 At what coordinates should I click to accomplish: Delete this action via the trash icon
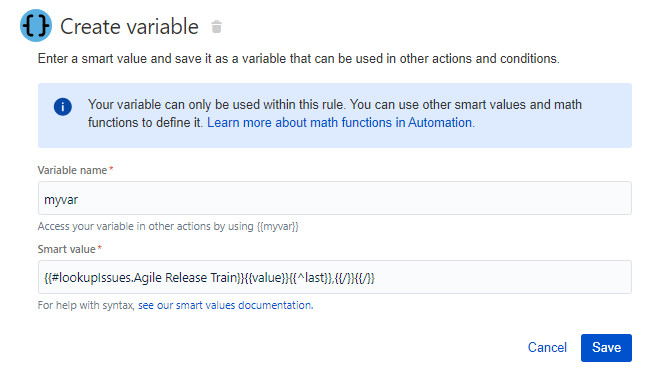tap(217, 27)
